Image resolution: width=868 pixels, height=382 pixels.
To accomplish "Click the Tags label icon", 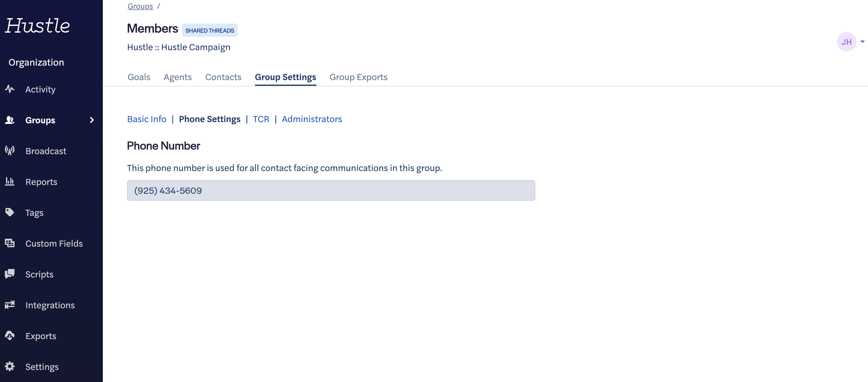I will point(10,212).
